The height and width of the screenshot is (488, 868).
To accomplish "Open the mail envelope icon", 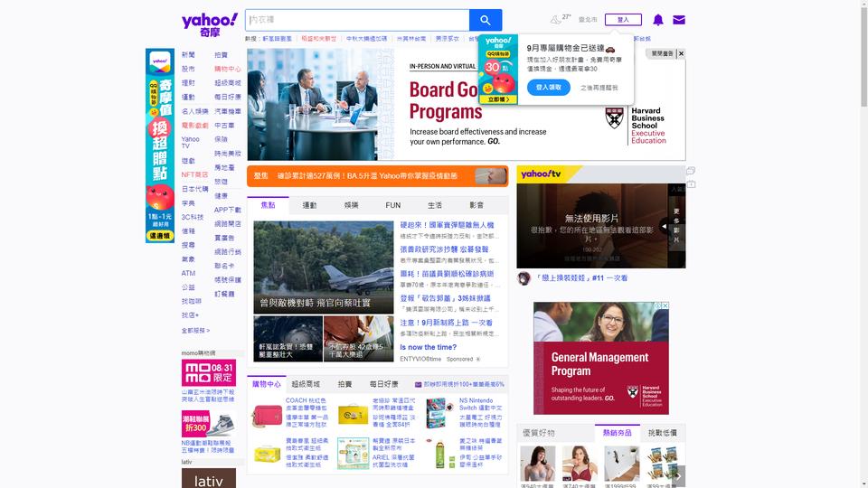I will [679, 20].
